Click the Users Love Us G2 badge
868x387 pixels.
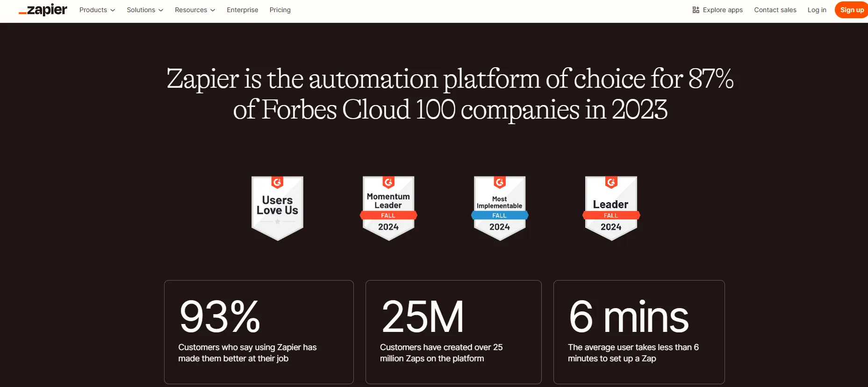pyautogui.click(x=277, y=208)
